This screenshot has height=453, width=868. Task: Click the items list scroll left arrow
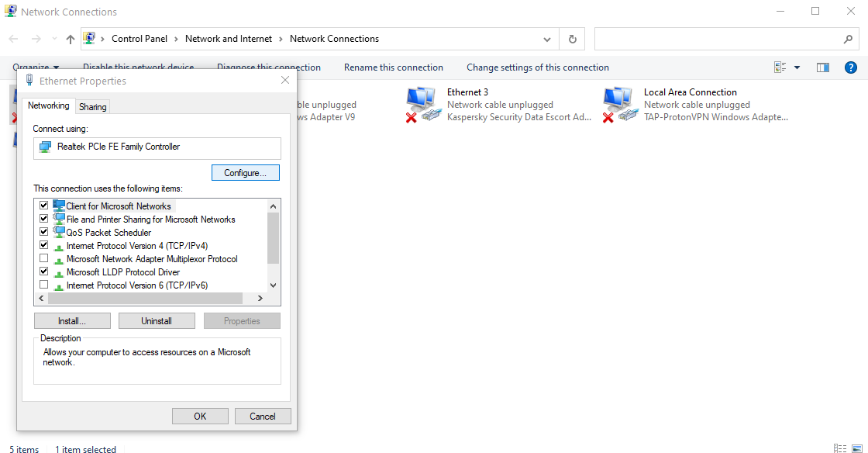(x=41, y=299)
